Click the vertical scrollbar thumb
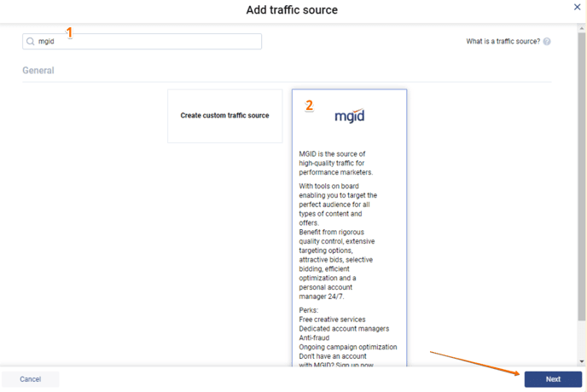587x392 pixels. pos(582,170)
